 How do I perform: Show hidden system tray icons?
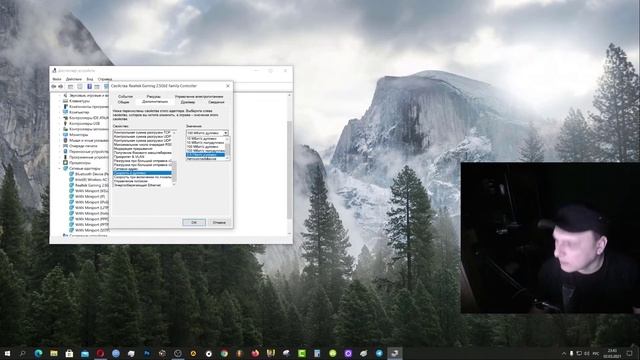coord(564,353)
